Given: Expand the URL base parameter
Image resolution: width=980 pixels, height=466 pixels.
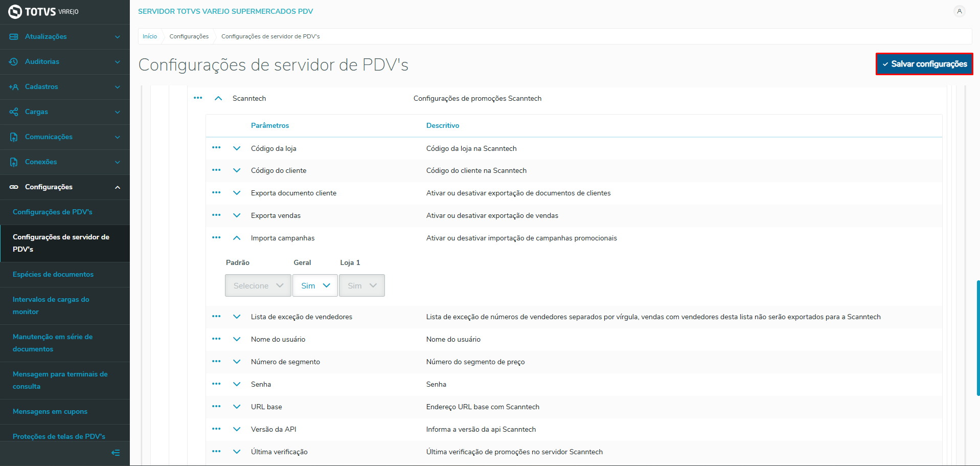Looking at the screenshot, I should click(x=237, y=407).
